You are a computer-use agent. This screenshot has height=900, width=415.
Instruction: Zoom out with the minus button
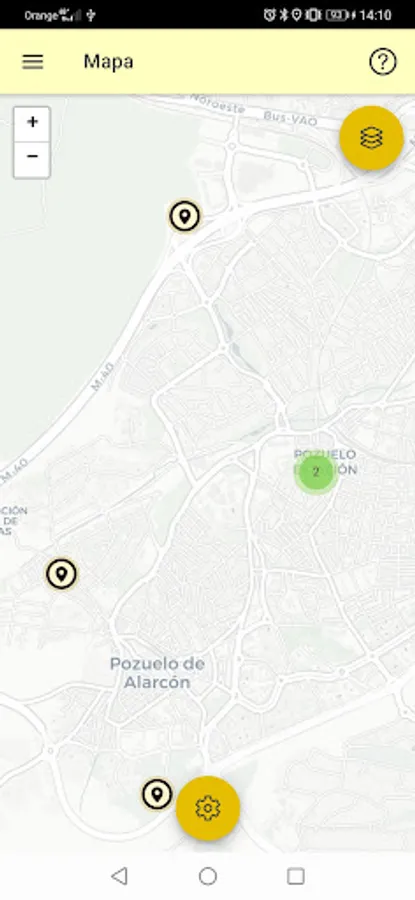tap(32, 157)
